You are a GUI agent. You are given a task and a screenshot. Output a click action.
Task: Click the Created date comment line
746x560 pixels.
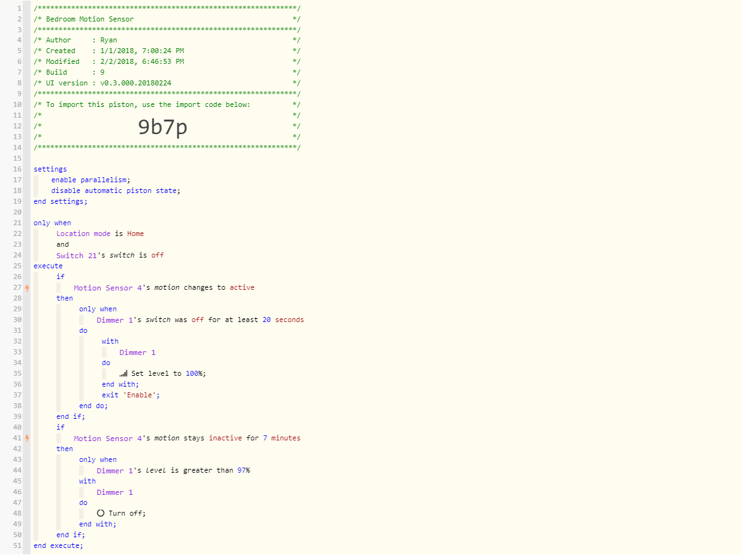pos(167,51)
